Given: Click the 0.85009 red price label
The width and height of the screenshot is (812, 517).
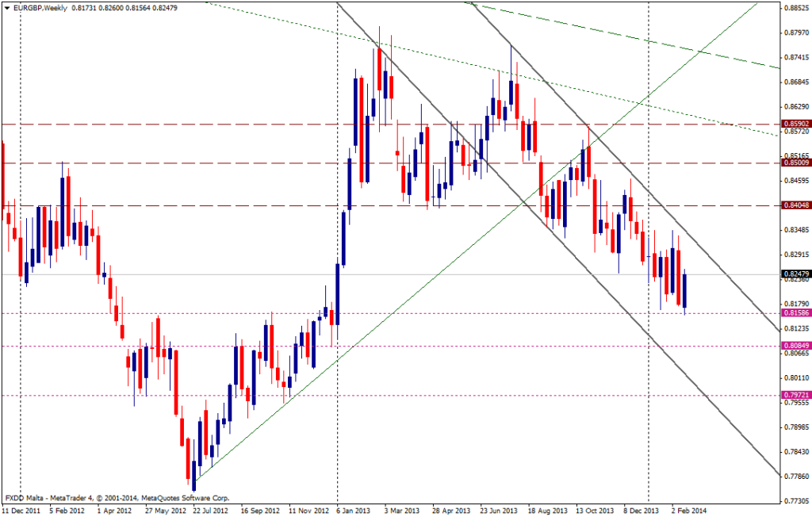Looking at the screenshot, I should point(795,163).
